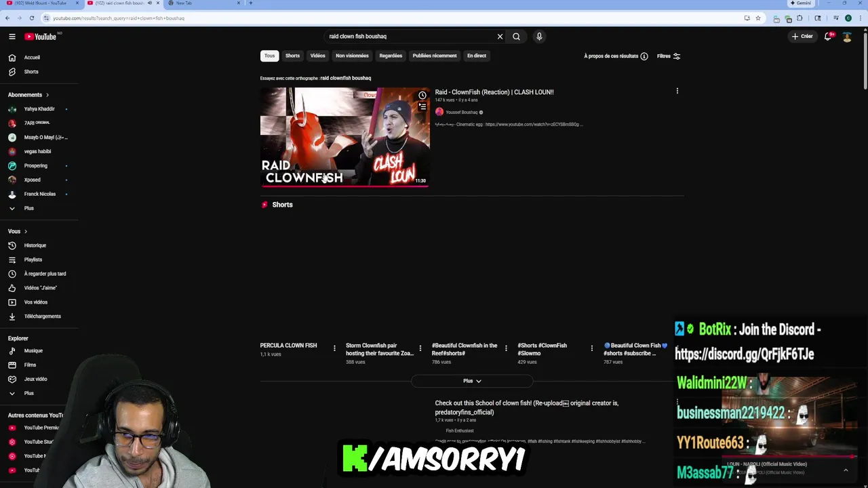Click À propos de ces résultats

(616, 56)
